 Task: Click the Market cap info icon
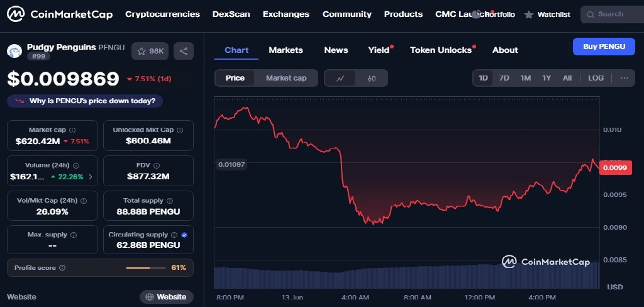[x=72, y=130]
